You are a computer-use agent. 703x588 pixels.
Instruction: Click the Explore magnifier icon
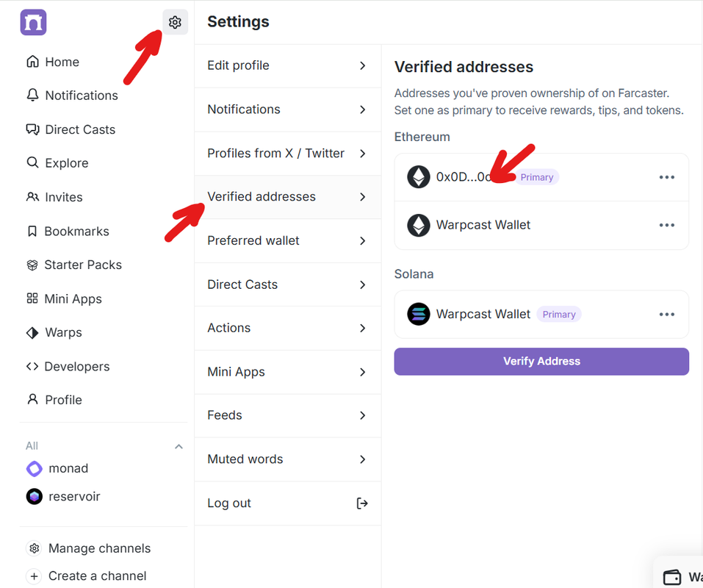point(32,162)
